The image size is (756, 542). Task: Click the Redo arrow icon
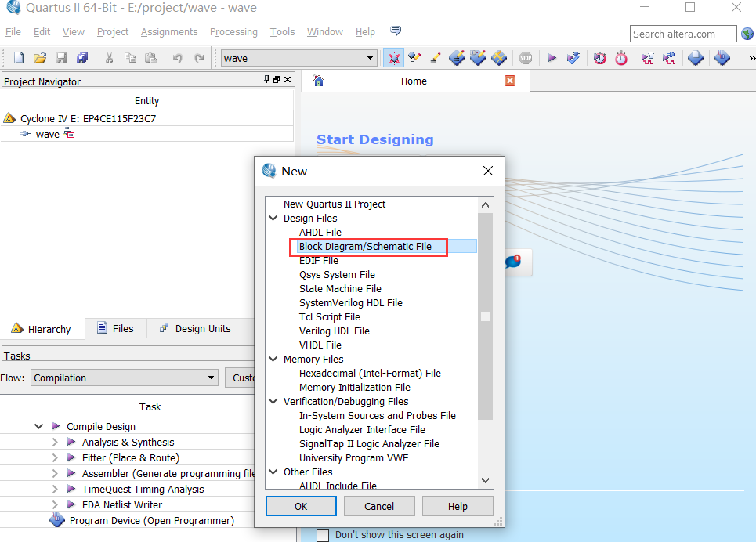[x=199, y=58]
